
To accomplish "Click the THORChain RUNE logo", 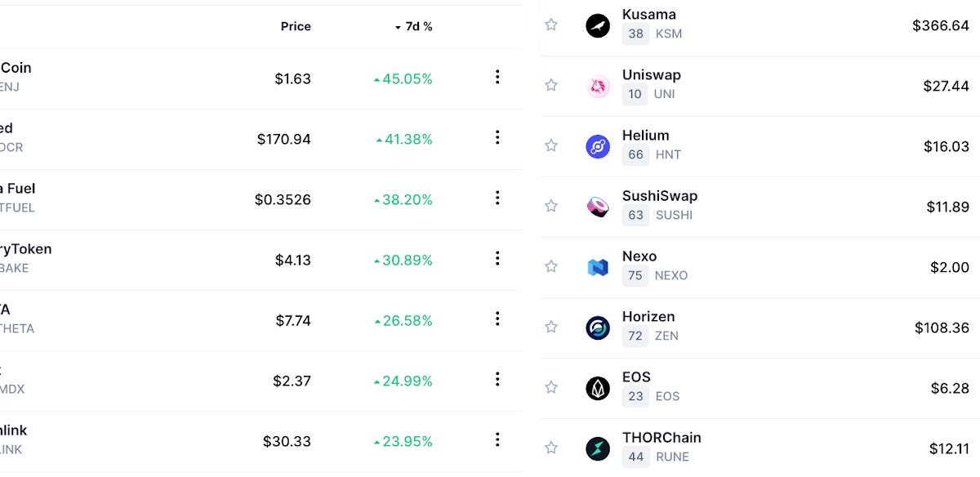I will click(x=597, y=447).
